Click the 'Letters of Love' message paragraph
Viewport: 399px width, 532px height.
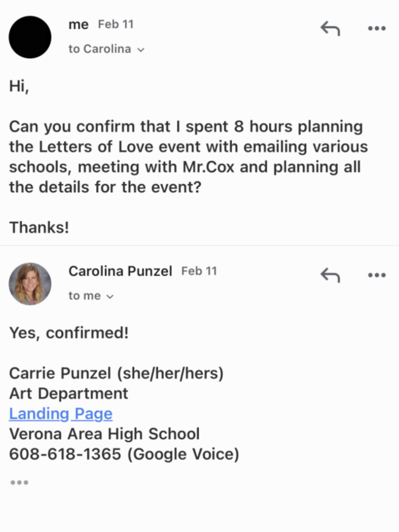coord(188,157)
